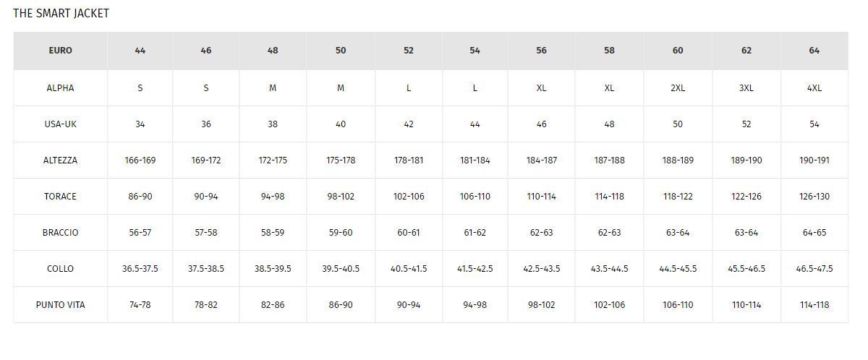
Task: Click the EURO header label
Action: coord(60,51)
